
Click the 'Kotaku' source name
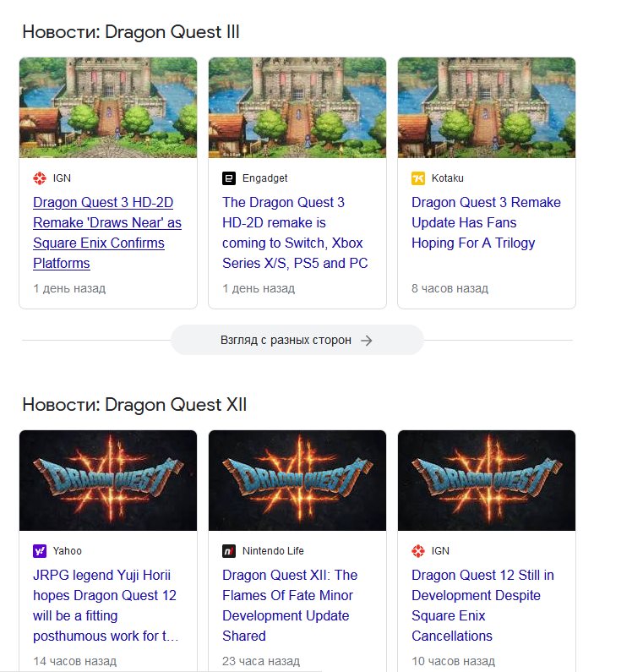pyautogui.click(x=447, y=178)
